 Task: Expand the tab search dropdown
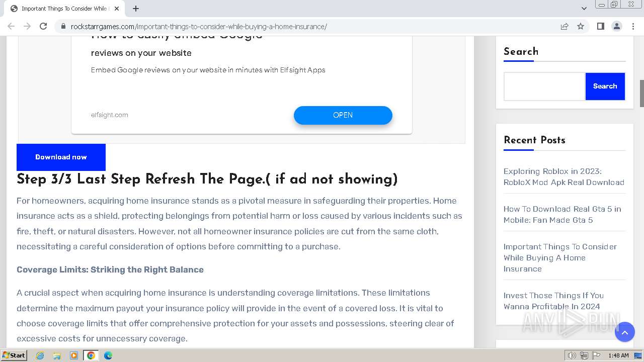[584, 9]
